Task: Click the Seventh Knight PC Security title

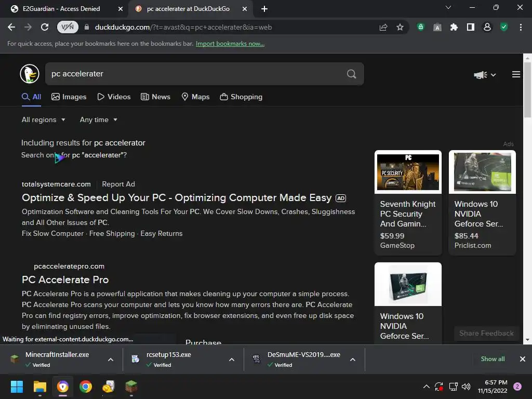Action: [x=408, y=214]
